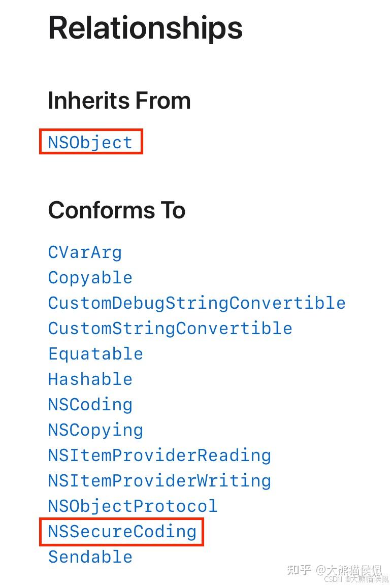Open NSItemProviderReading documentation link
The width and height of the screenshot is (392, 586).
[x=159, y=455]
